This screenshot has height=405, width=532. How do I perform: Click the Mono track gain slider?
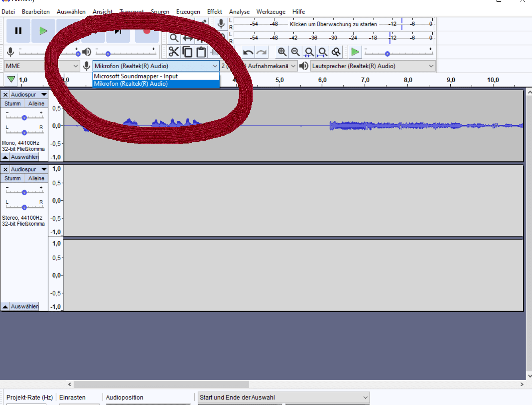[x=24, y=118]
